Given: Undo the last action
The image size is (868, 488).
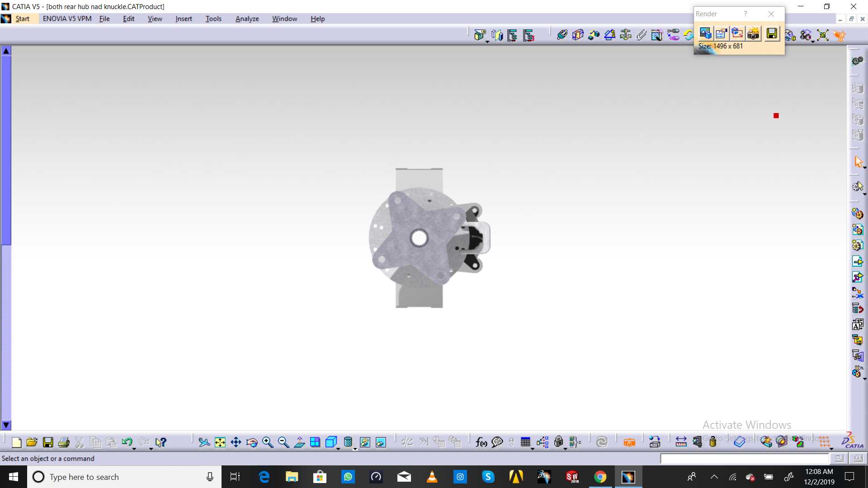Looking at the screenshot, I should [127, 442].
